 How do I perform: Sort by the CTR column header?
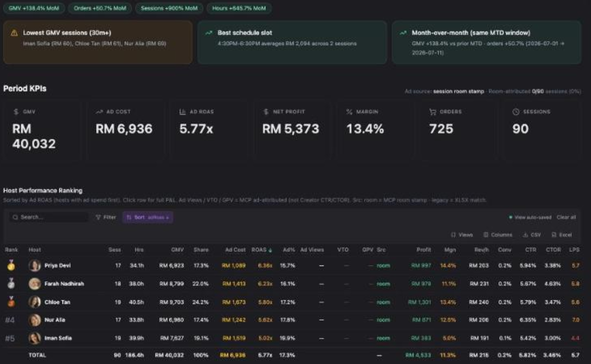coord(531,250)
